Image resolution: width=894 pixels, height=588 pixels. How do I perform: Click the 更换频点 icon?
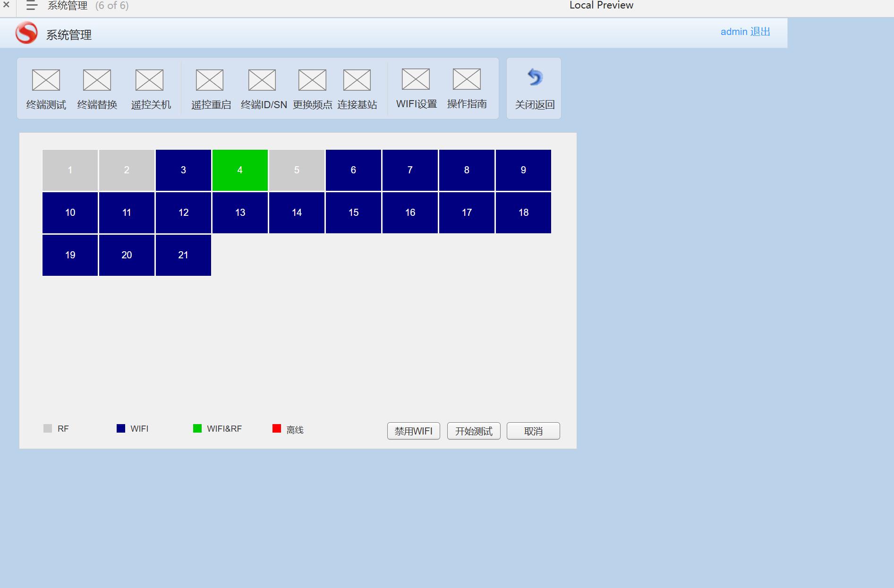click(x=312, y=80)
